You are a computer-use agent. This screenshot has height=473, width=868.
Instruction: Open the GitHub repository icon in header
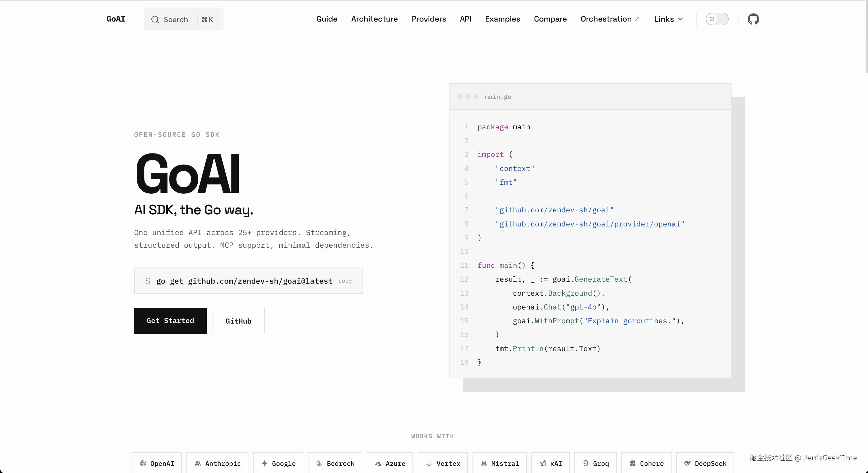click(x=753, y=19)
